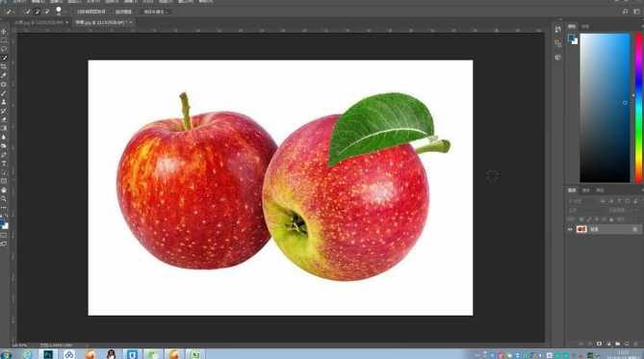Select the Gradient tool
Screen dimensions: 644x359
tap(4, 128)
